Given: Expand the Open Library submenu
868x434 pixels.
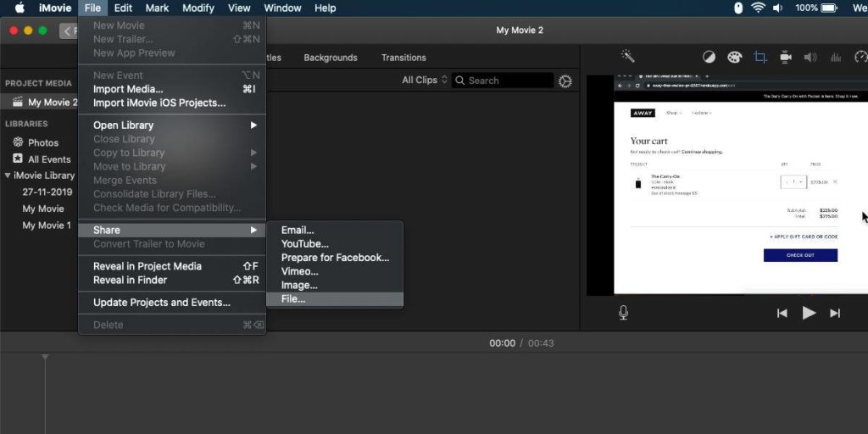Looking at the screenshot, I should 172,125.
